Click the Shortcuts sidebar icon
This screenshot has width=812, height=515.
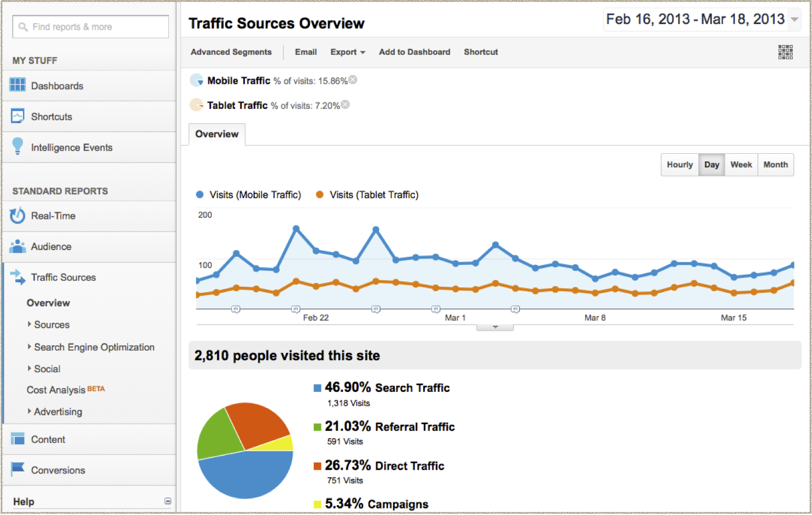pyautogui.click(x=17, y=116)
